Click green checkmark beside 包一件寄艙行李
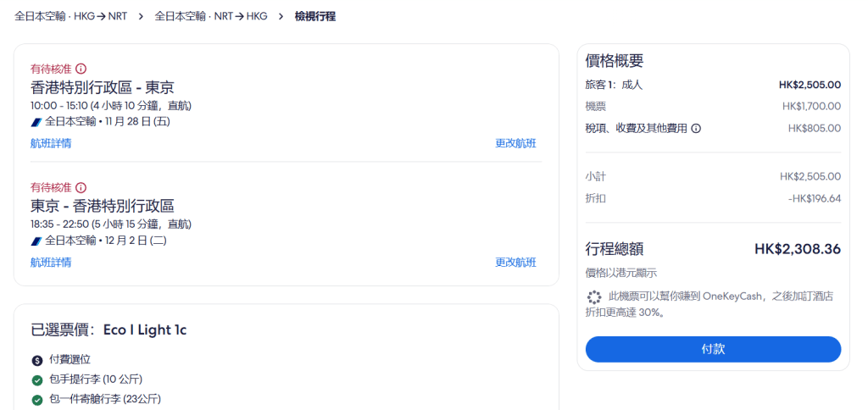Image resolution: width=868 pixels, height=410 pixels. [37, 400]
